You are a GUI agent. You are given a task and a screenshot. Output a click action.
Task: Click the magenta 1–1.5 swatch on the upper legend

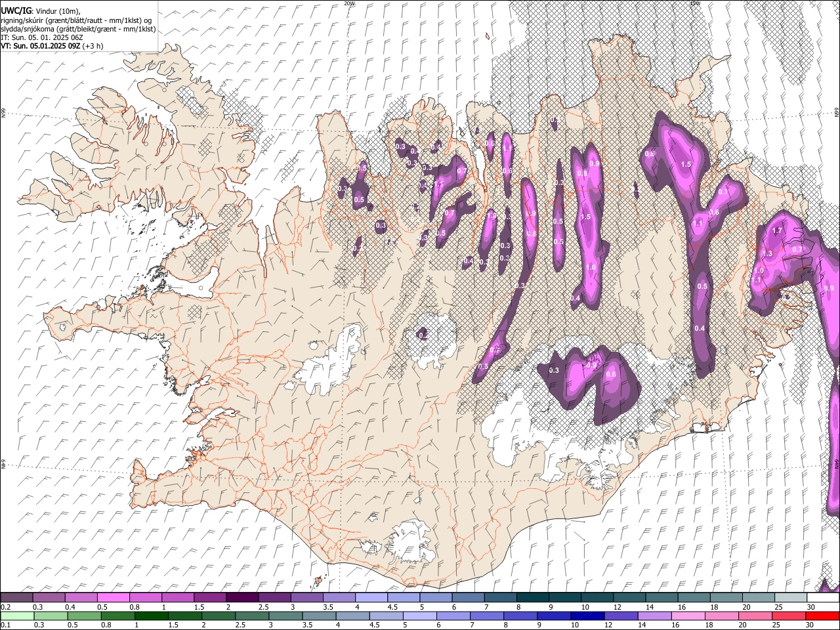[x=178, y=598]
